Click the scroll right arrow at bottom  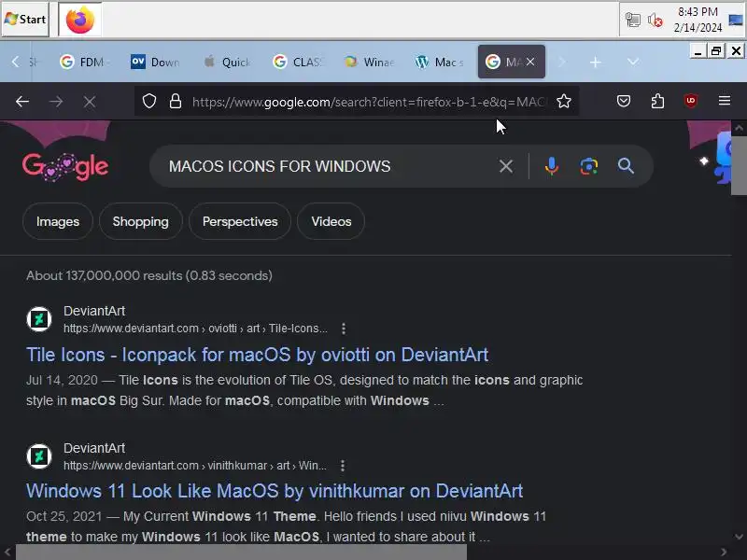click(x=724, y=553)
